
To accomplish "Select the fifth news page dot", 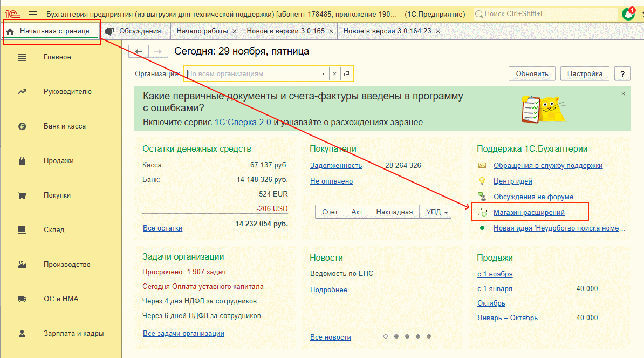I will (x=429, y=336).
